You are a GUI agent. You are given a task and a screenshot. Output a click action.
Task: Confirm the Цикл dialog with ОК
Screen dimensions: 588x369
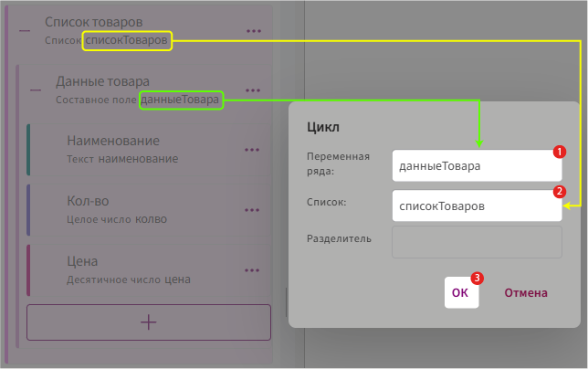(461, 292)
